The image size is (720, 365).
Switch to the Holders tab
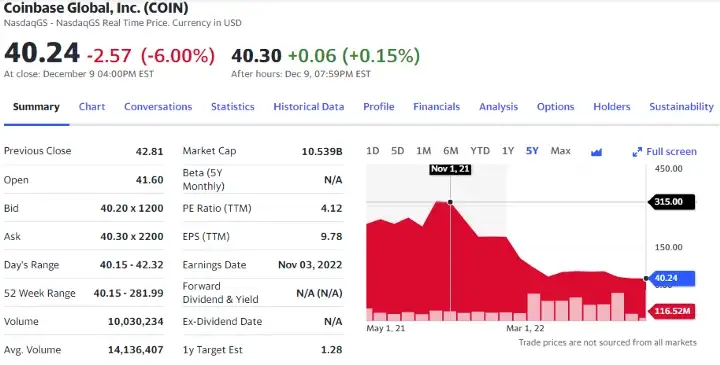(612, 107)
